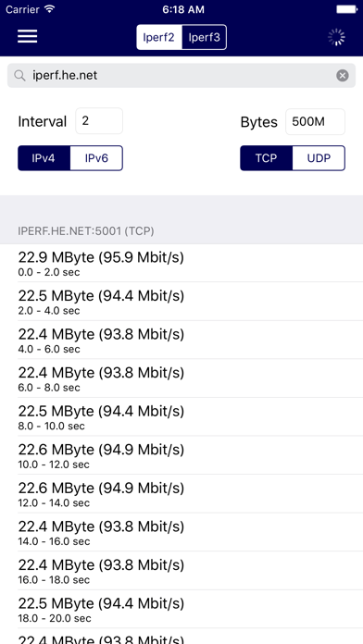Switch to the Iperf3 tab
Screen dimensions: 363x644
click(x=204, y=37)
